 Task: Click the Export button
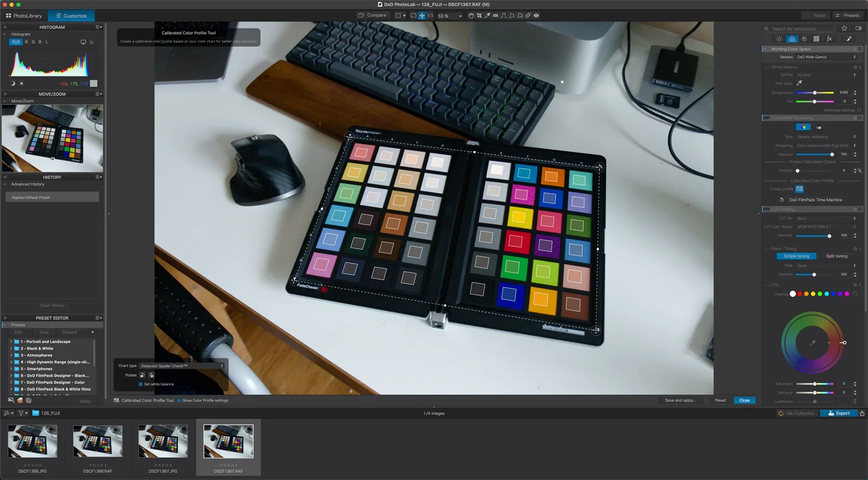pos(839,413)
